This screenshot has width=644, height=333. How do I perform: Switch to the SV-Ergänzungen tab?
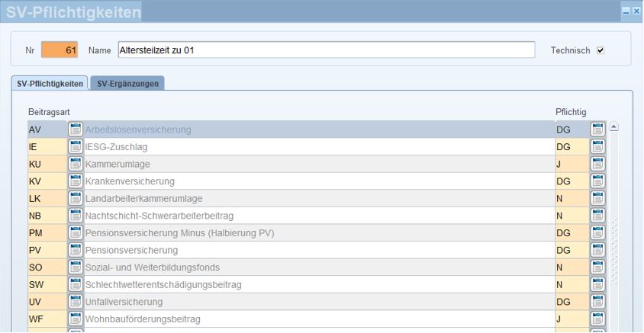coord(127,83)
